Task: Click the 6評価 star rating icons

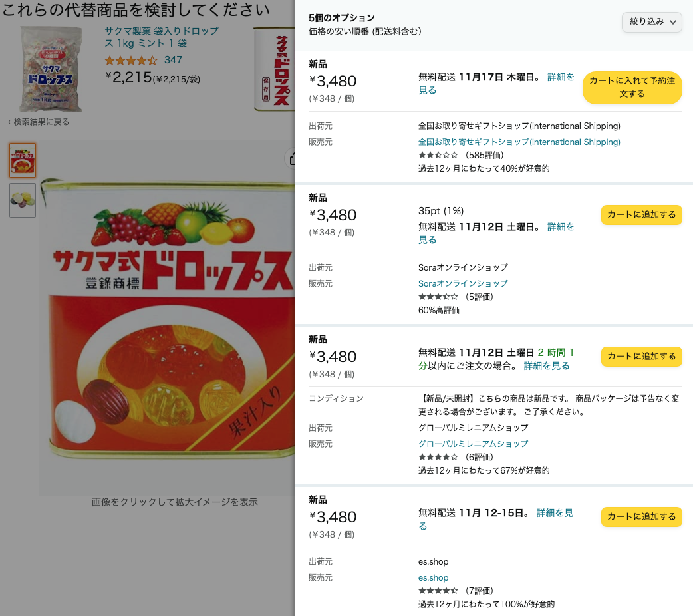Action: (438, 458)
